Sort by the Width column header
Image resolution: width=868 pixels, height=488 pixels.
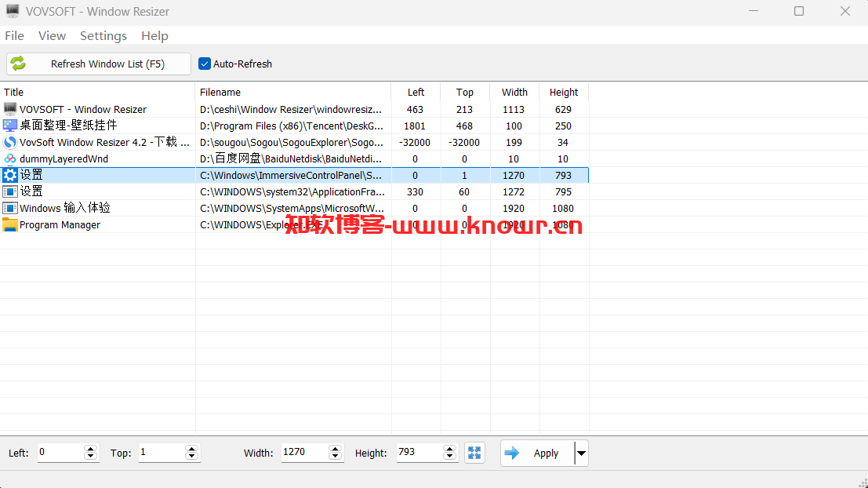(514, 92)
